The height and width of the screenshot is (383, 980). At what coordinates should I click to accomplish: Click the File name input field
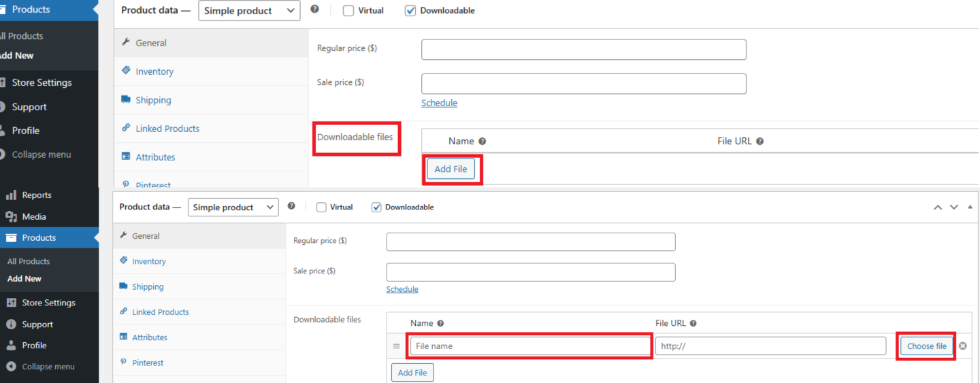point(529,346)
